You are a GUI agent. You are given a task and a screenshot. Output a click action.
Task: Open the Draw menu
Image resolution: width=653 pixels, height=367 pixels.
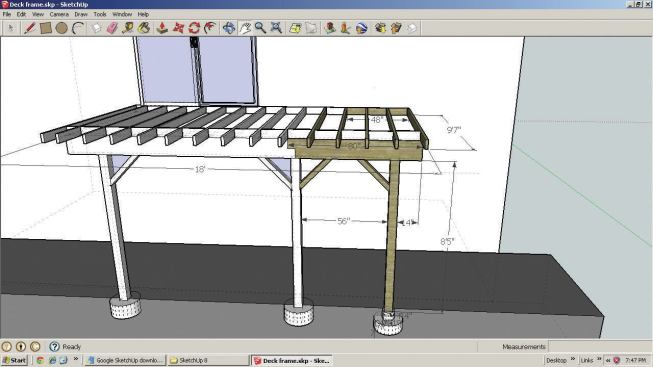pyautogui.click(x=81, y=14)
